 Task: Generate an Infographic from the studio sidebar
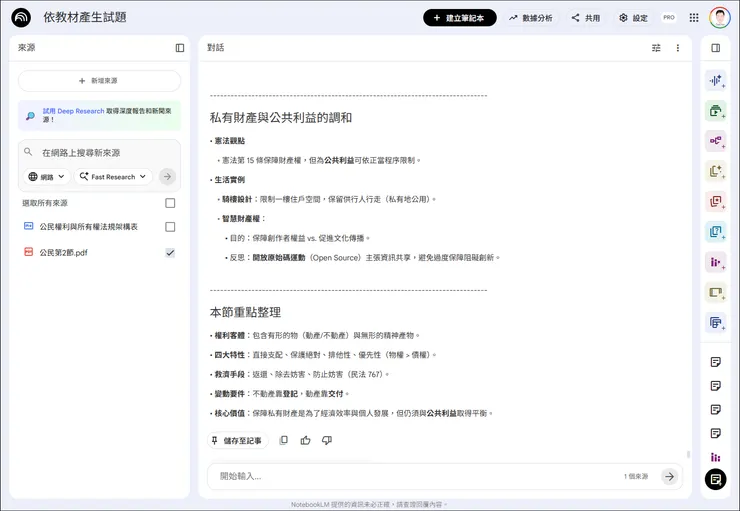tap(716, 262)
